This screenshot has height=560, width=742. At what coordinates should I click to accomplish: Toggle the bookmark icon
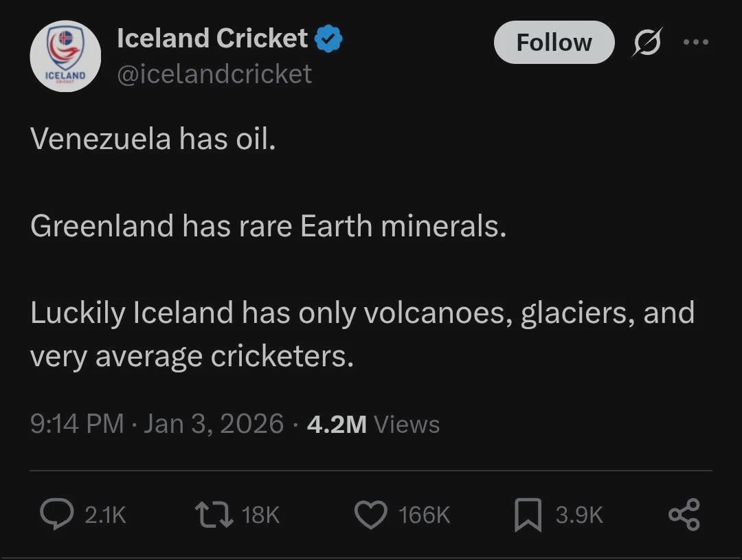pyautogui.click(x=527, y=515)
